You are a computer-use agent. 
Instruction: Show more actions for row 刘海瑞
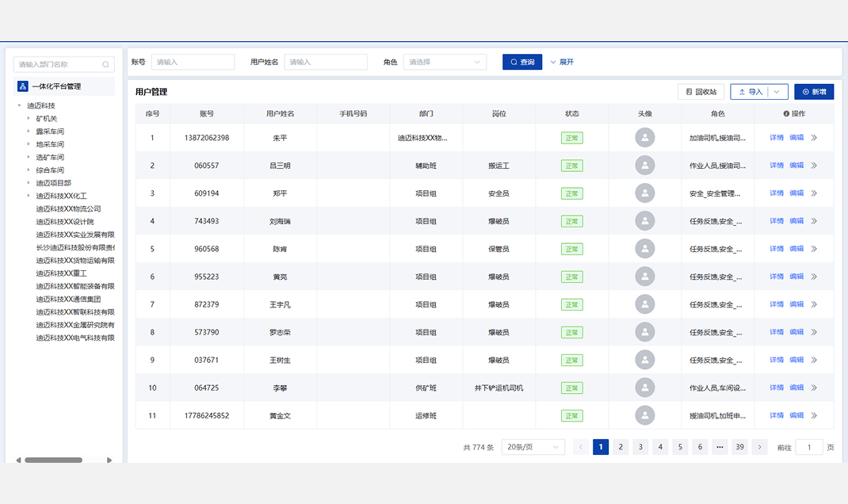pos(814,221)
